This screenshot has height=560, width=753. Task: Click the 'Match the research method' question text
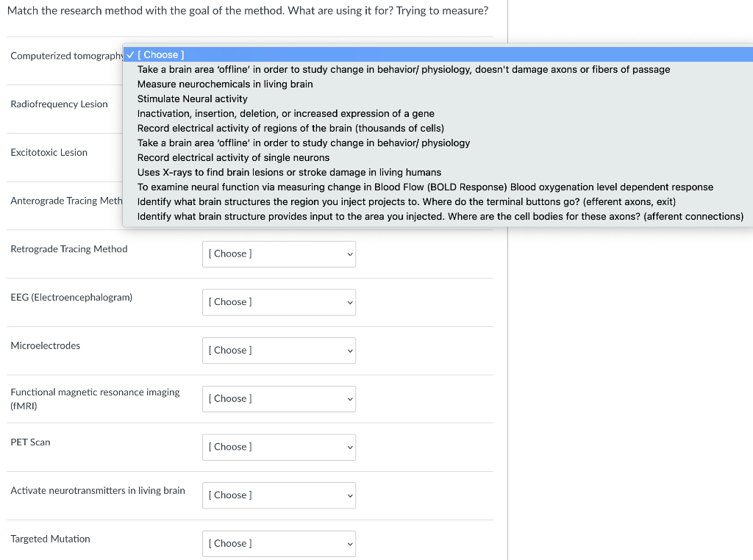tap(248, 10)
